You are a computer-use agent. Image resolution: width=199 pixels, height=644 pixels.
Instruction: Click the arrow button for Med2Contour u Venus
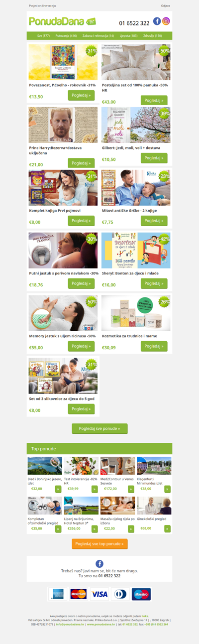point(131,489)
